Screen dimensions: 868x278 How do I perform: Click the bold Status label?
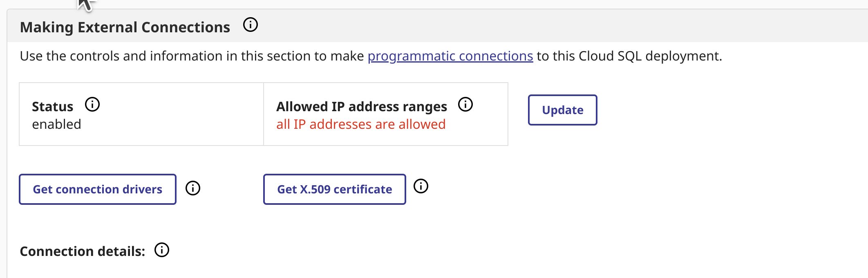coord(52,107)
